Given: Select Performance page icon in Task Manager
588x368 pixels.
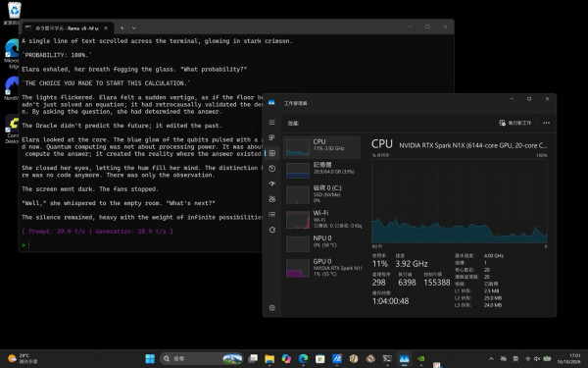Looking at the screenshot, I should 271,153.
